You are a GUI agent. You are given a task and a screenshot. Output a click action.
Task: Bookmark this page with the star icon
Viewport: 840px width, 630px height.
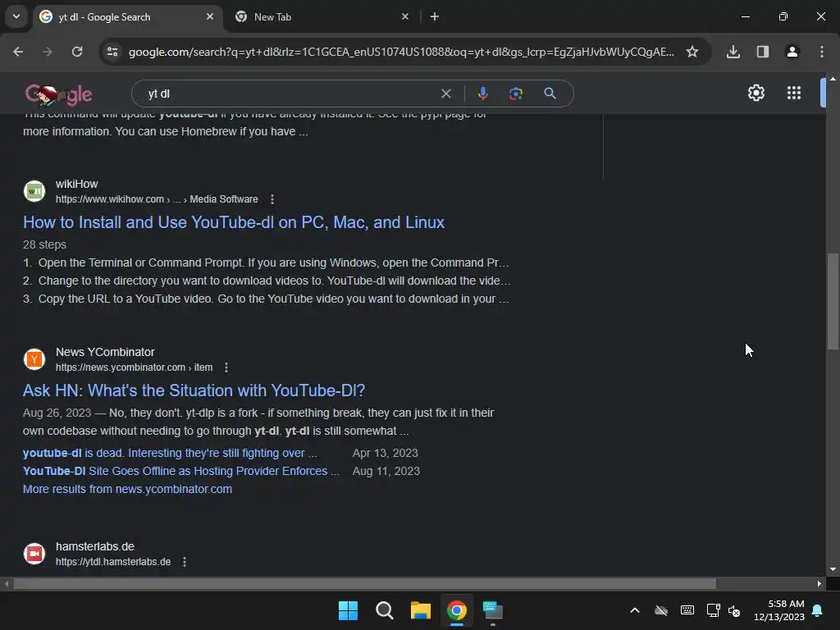click(x=692, y=52)
